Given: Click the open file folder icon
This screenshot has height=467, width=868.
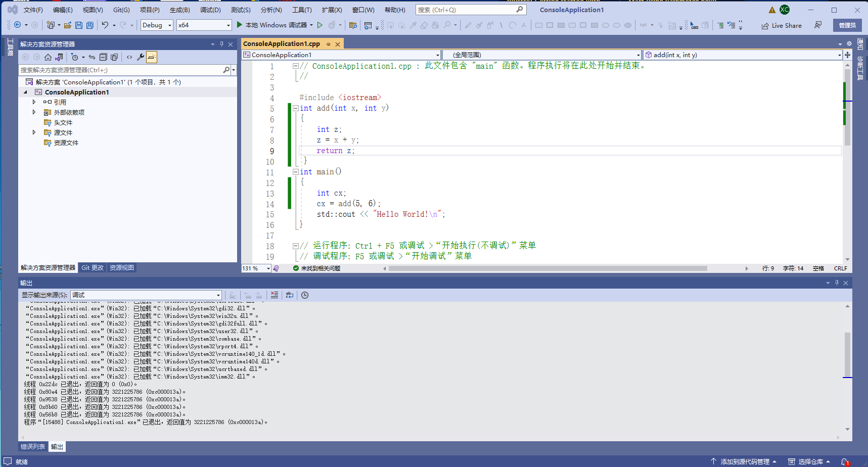Looking at the screenshot, I should 67,25.
